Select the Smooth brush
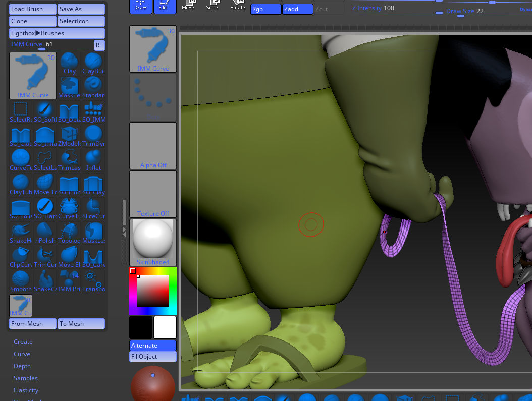The width and height of the screenshot is (532, 401). pos(21,281)
